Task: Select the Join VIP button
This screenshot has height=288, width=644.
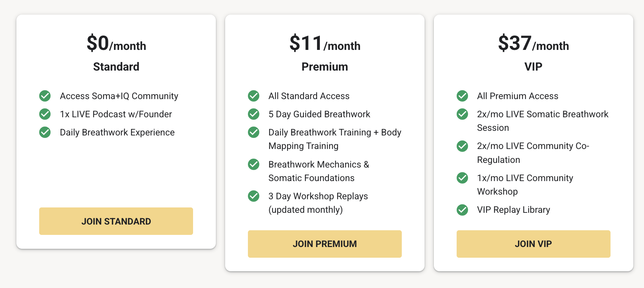Action: 533,244
